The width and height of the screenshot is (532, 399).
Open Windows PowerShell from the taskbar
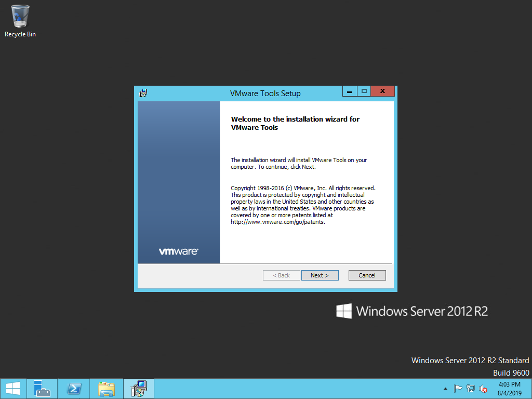pyautogui.click(x=74, y=389)
